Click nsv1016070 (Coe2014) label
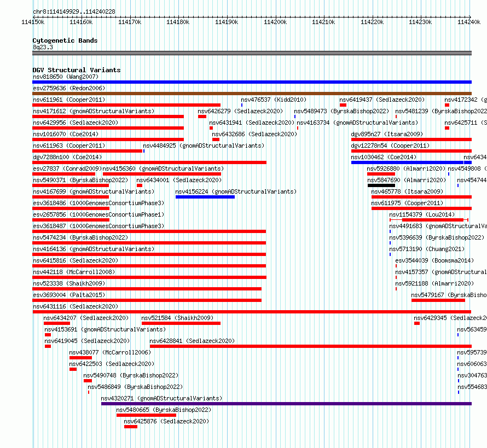This screenshot has width=487, height=448. click(66, 134)
